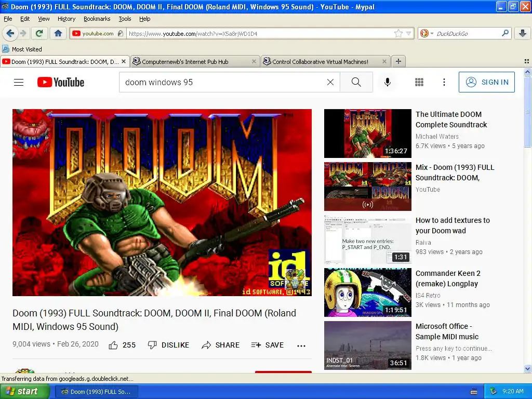Open on-screen keyboard taskbar icon

click(474, 392)
